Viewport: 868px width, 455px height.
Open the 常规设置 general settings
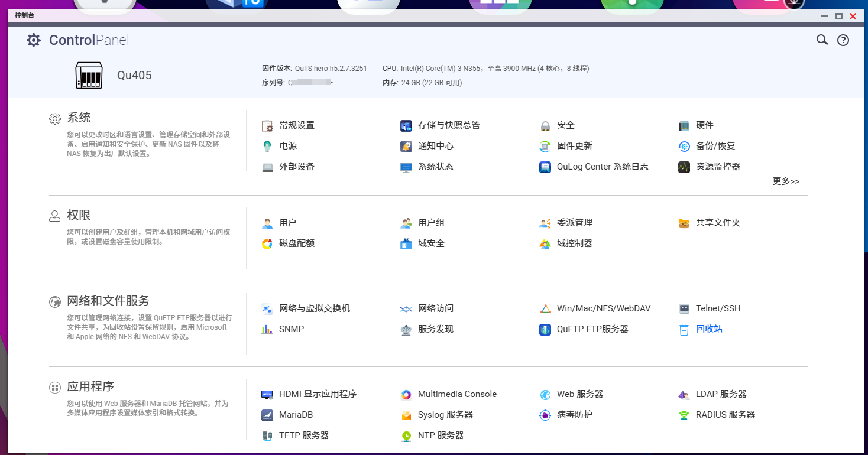(x=297, y=125)
